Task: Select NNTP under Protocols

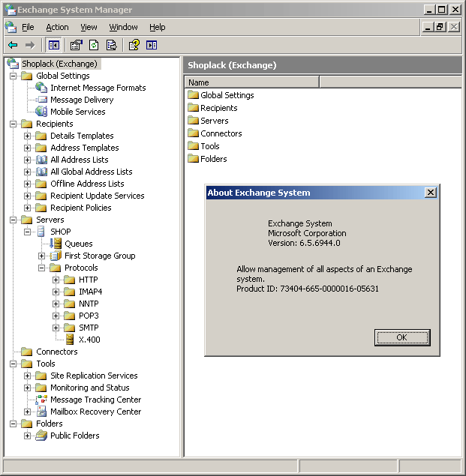Action: click(x=89, y=304)
